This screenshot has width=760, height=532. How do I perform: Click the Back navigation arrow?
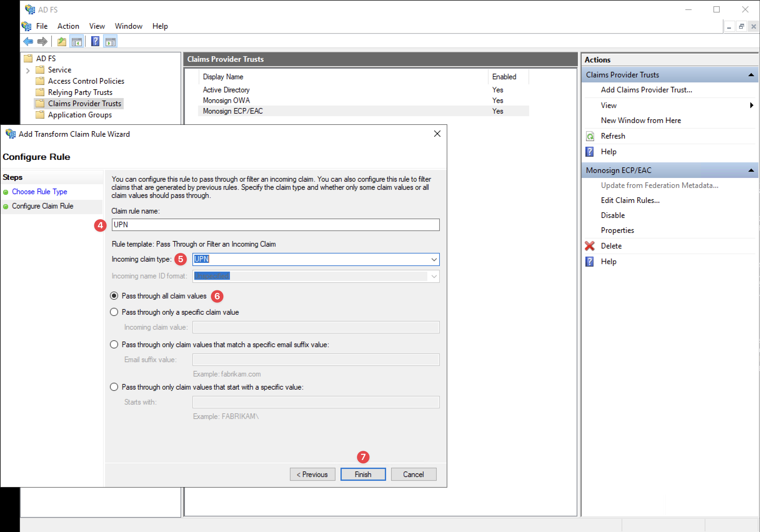(28, 41)
